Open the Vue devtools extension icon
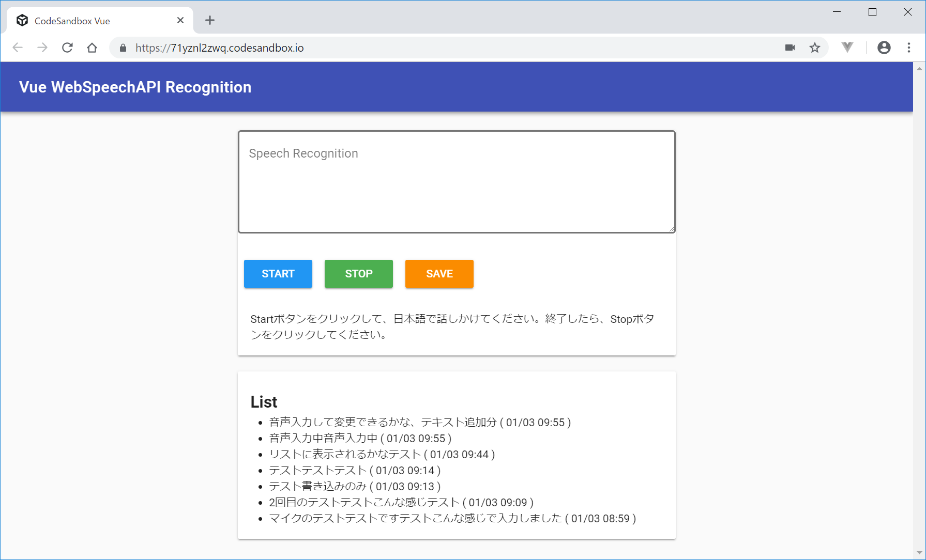Image resolution: width=926 pixels, height=560 pixels. [x=847, y=48]
